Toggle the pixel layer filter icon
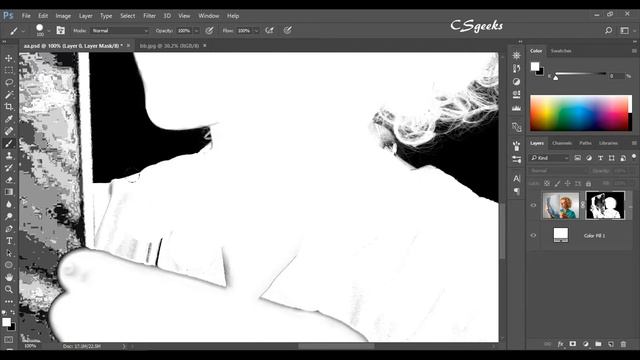Image resolution: width=640 pixels, height=360 pixels. tap(578, 158)
